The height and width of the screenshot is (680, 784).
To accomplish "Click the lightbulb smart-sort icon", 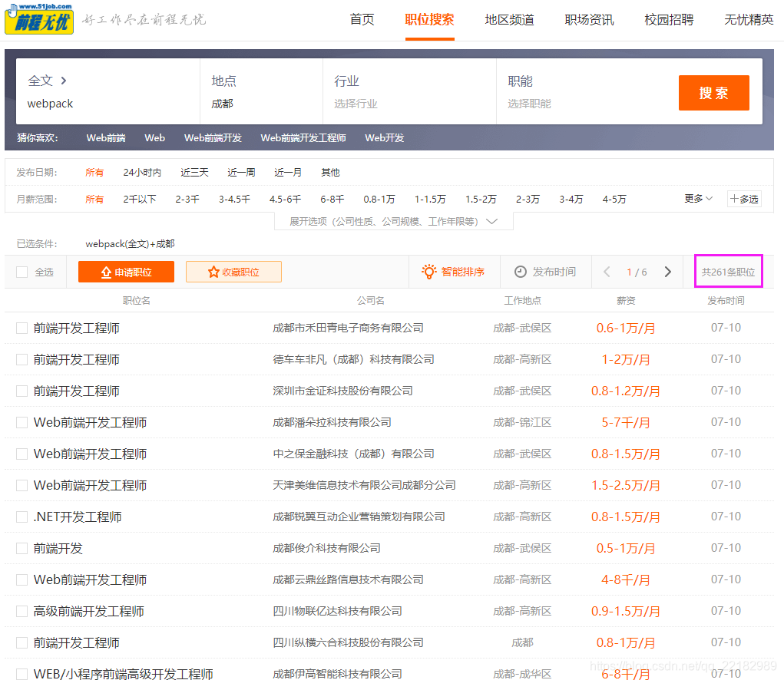I will (429, 271).
